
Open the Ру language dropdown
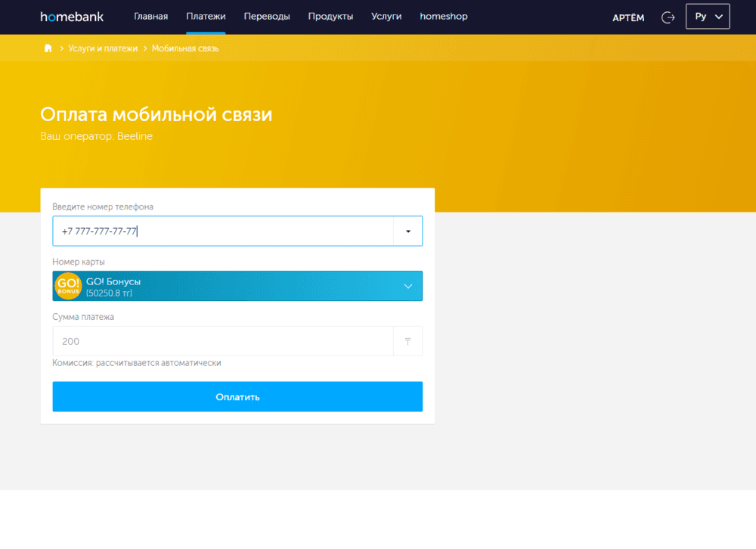(708, 17)
